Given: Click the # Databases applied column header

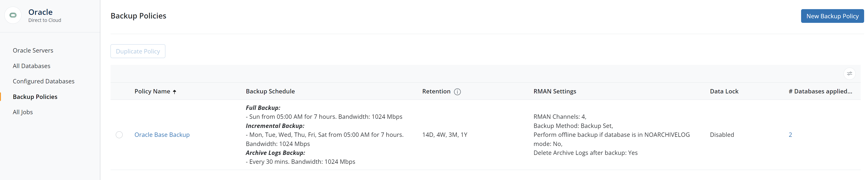Looking at the screenshot, I should (820, 91).
